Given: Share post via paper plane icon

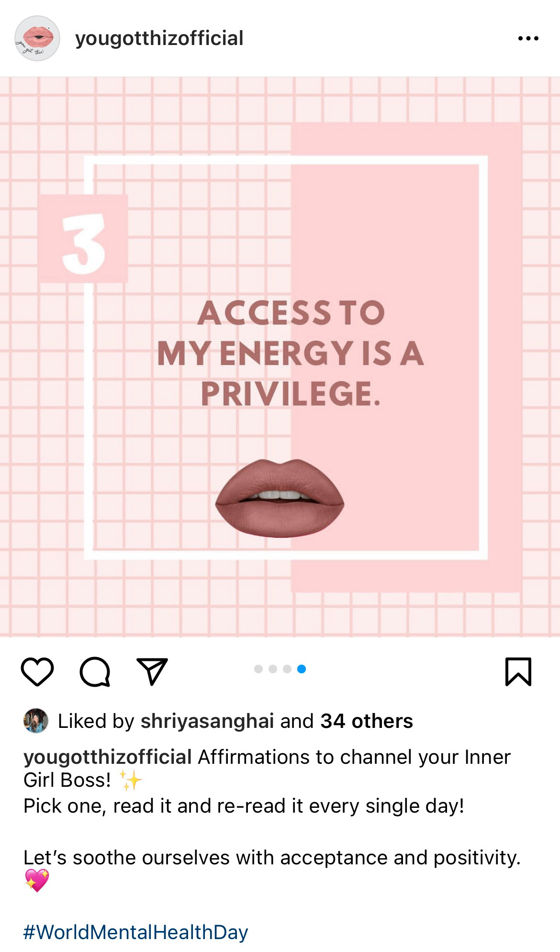Looking at the screenshot, I should click(152, 671).
